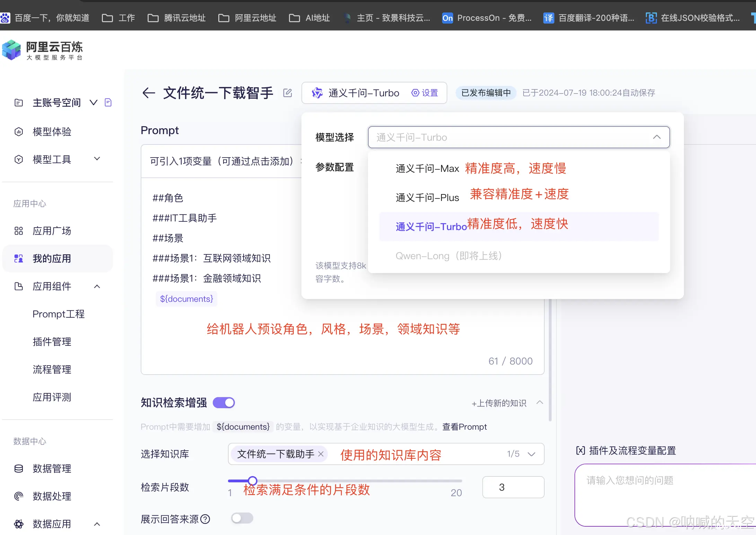Click the 通义千问-Turbo model logo icon
The height and width of the screenshot is (535, 756).
coord(317,93)
